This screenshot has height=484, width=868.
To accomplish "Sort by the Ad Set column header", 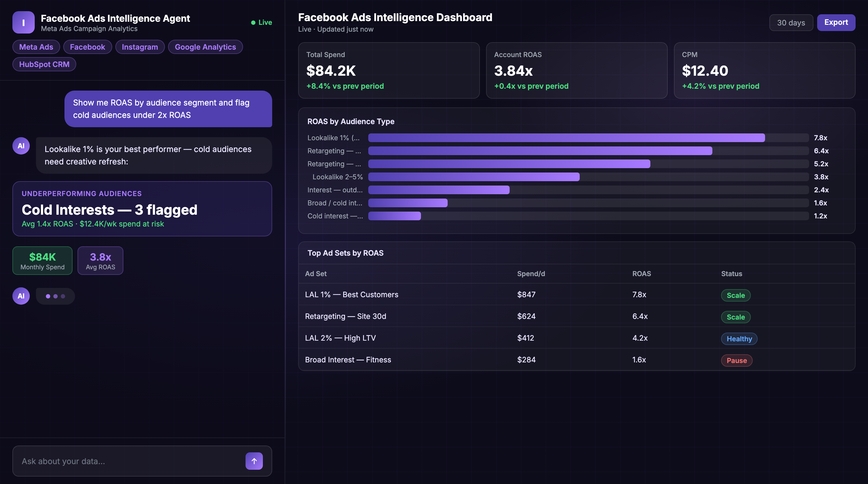I will pos(316,274).
